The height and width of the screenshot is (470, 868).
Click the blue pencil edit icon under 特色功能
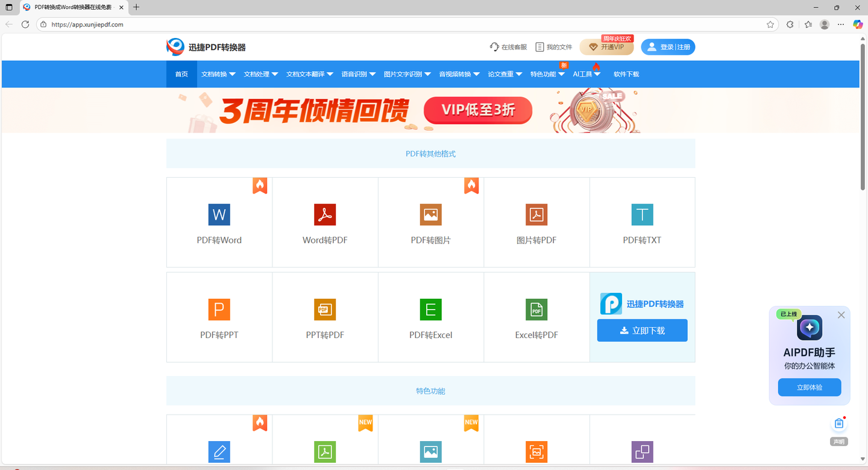(x=219, y=452)
